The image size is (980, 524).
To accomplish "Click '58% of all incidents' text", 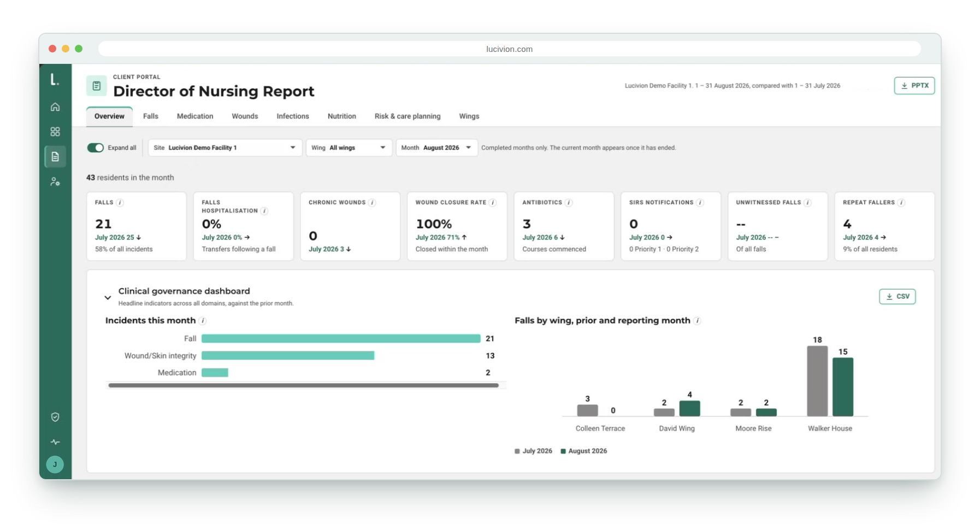I will click(124, 249).
